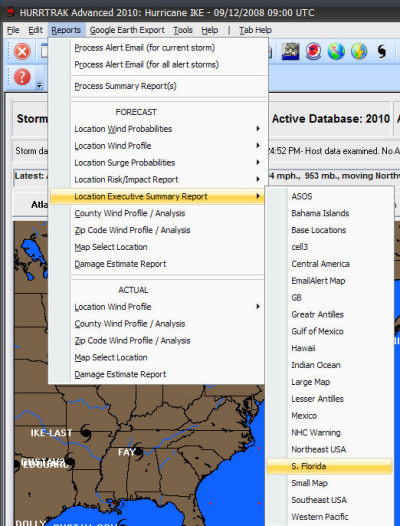Choose ASOS in the submenu
Image resolution: width=400 pixels, height=526 pixels.
click(x=330, y=196)
